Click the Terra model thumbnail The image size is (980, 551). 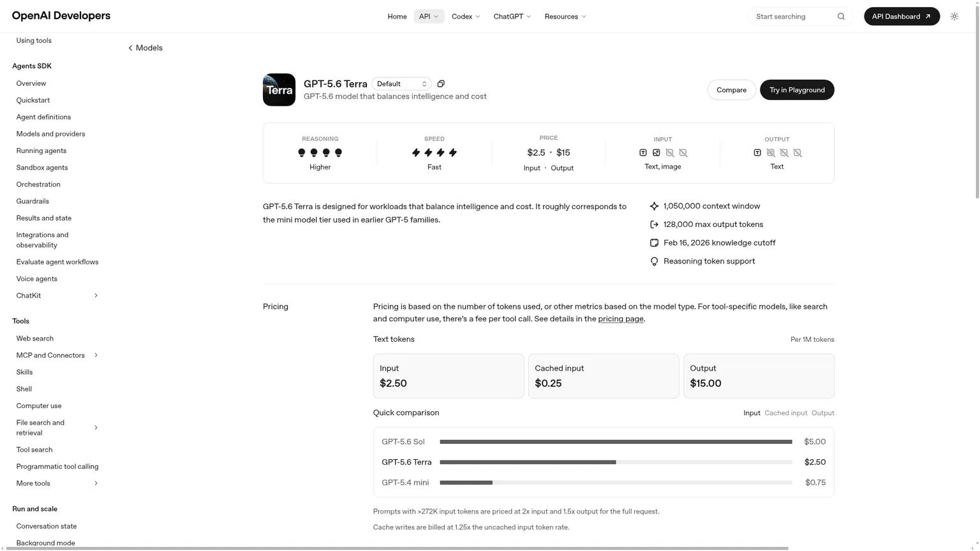point(279,90)
